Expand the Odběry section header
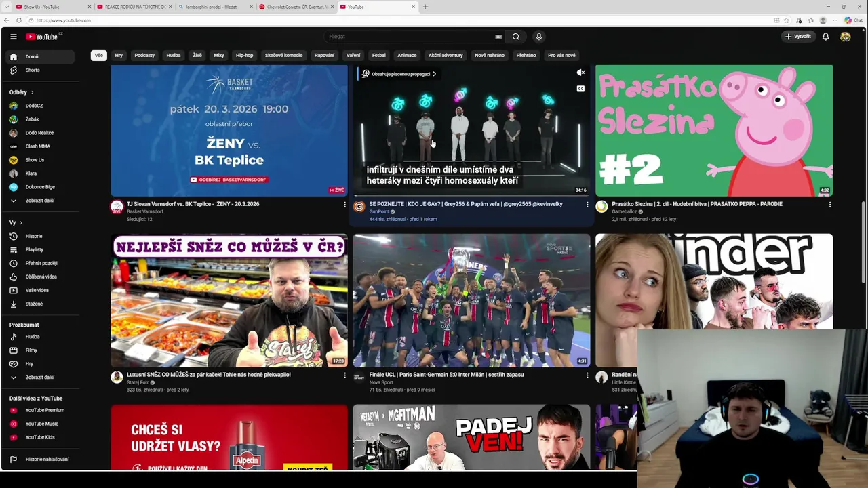Screen dimensions: 868x488 pos(22,92)
